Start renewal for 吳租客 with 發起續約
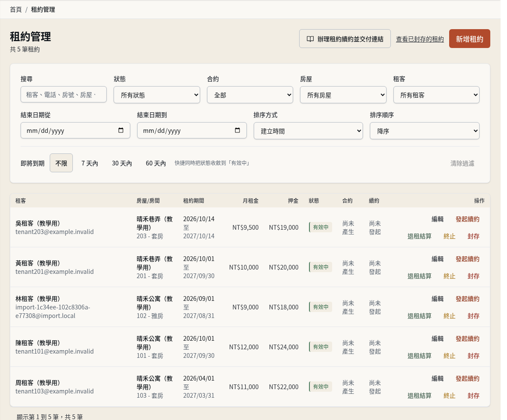This screenshot has height=420, width=507. pyautogui.click(x=468, y=219)
